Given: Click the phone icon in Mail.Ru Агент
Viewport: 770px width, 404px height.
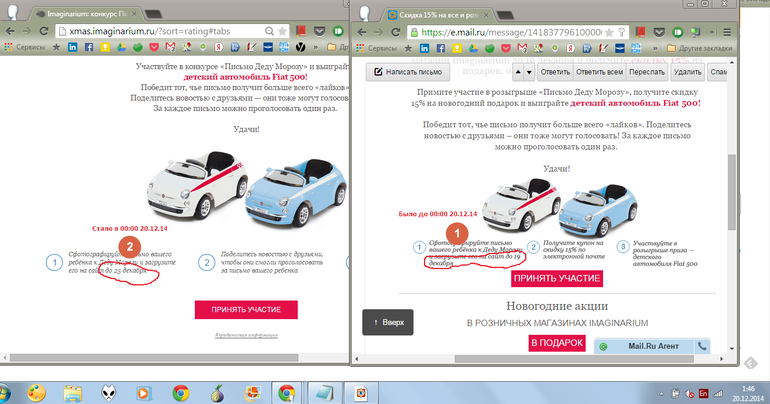Looking at the screenshot, I should (703, 346).
